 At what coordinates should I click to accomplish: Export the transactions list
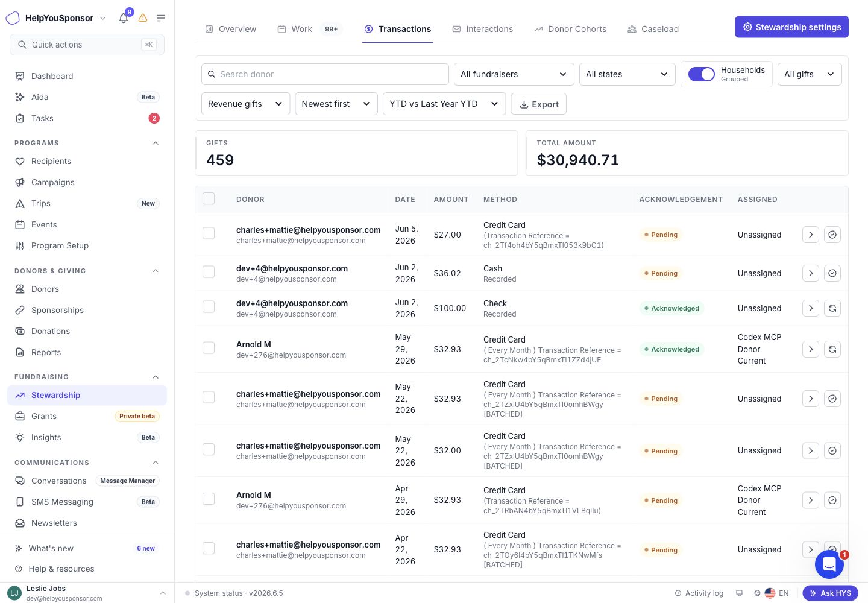pos(538,104)
